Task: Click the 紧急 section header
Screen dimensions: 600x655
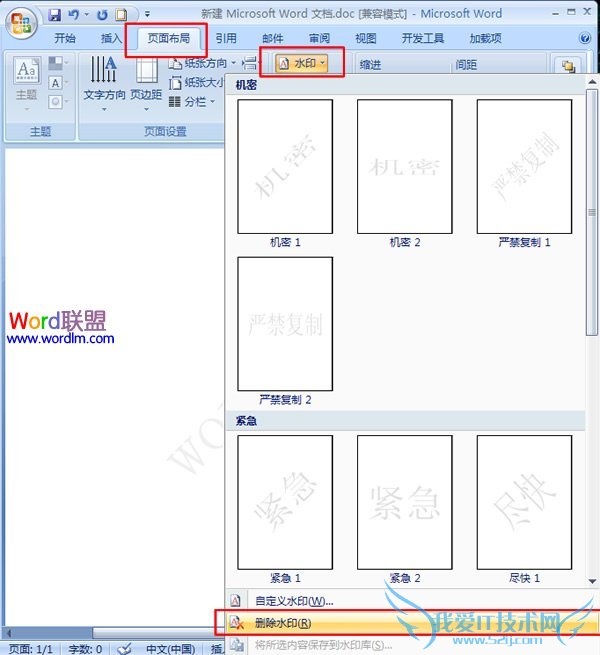Action: click(x=246, y=421)
